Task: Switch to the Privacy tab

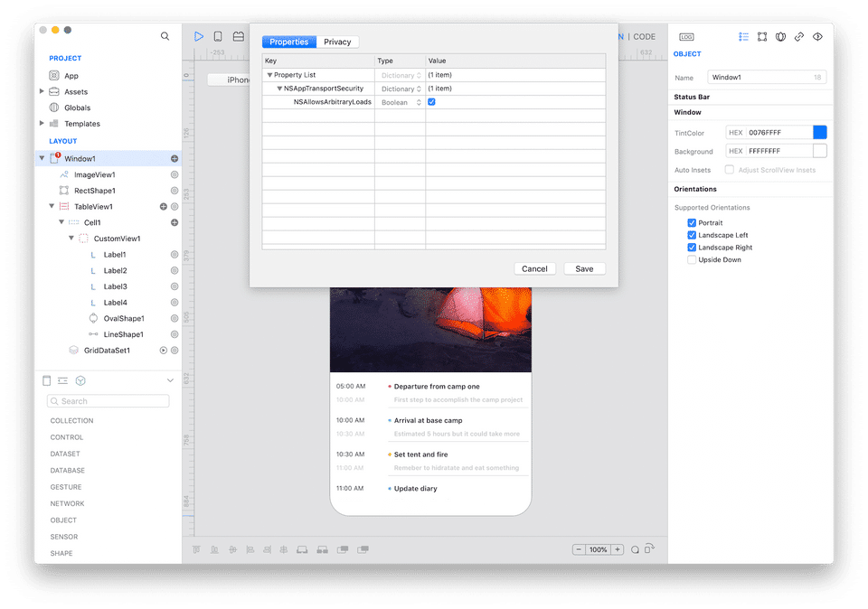Action: click(x=337, y=42)
